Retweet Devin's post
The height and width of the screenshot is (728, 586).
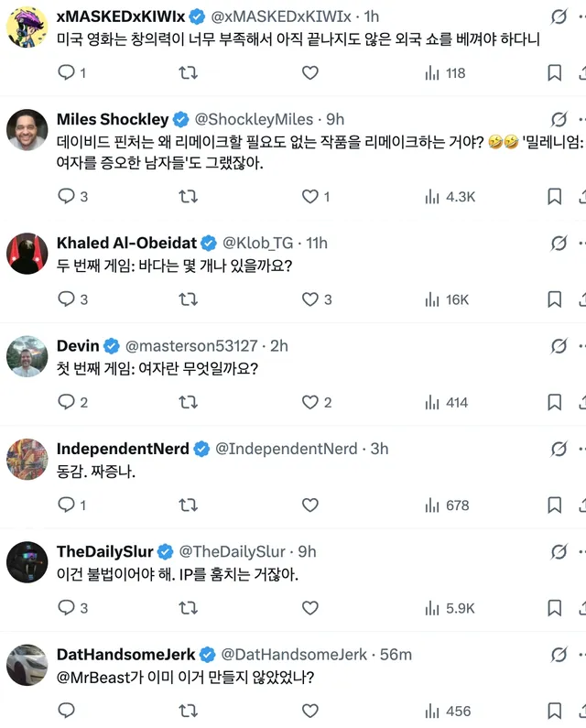click(x=188, y=402)
